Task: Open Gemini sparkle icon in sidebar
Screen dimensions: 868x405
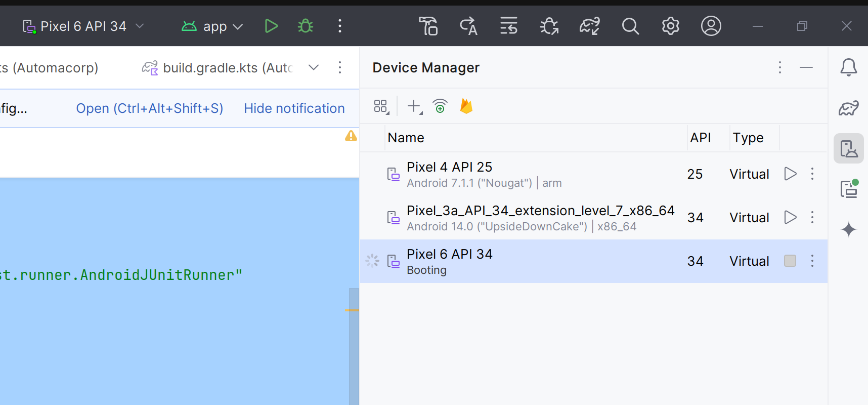Action: (x=849, y=229)
